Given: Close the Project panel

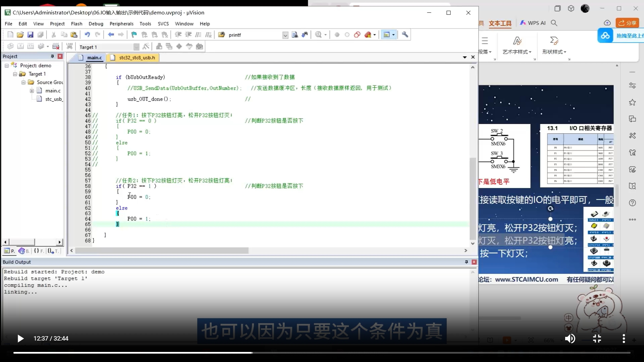Looking at the screenshot, I should [60, 56].
